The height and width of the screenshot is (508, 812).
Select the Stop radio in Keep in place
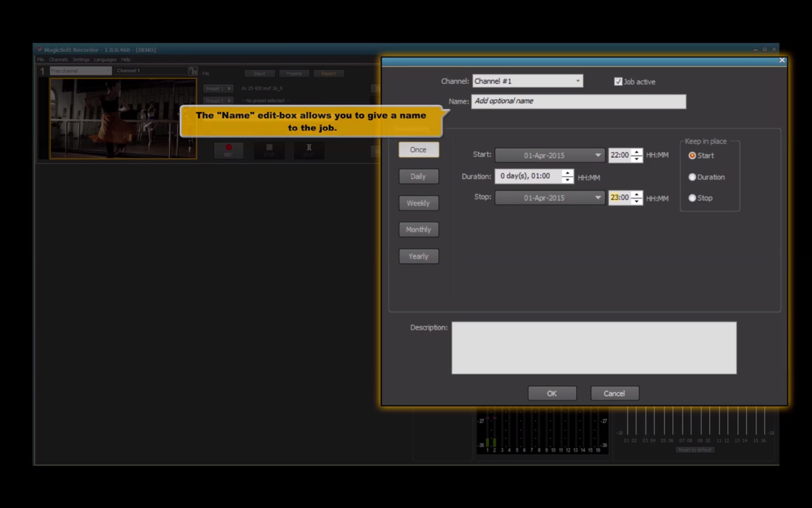693,197
